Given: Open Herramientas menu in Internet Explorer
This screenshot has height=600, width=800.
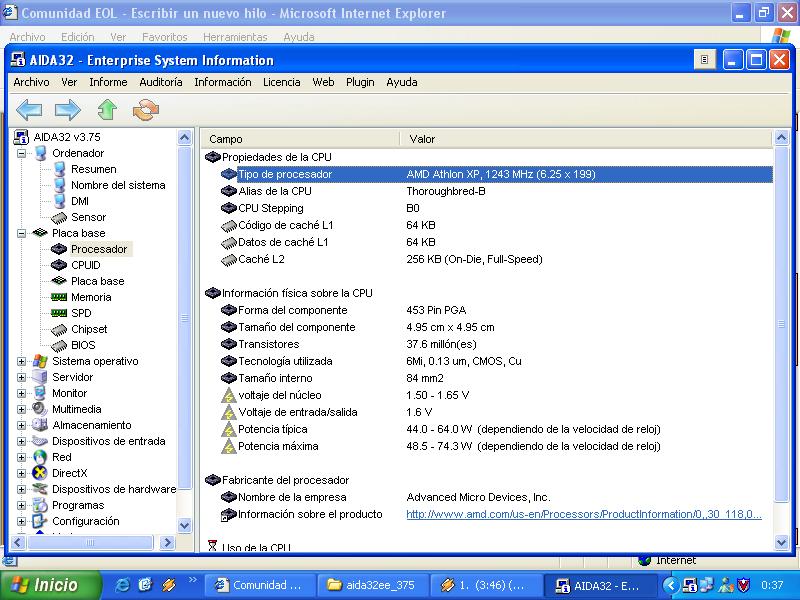Looking at the screenshot, I should [235, 37].
